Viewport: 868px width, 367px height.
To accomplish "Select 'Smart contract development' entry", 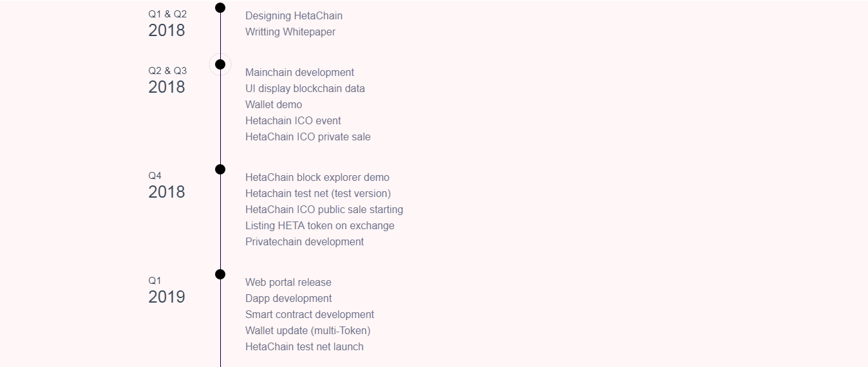I will (x=310, y=314).
